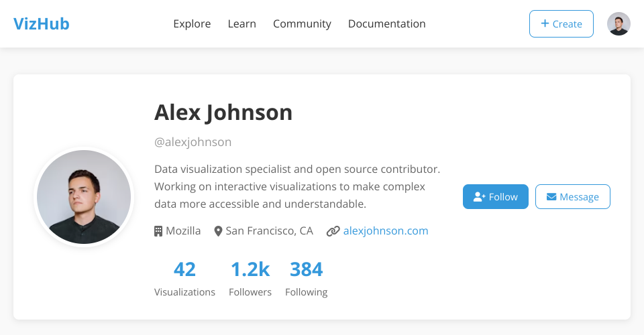644x335 pixels.
Task: Click the link chain icon
Action: click(333, 231)
